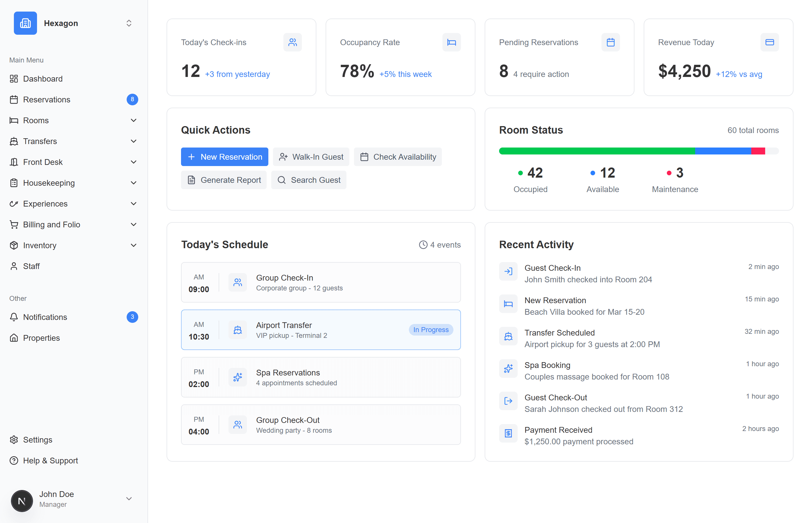
Task: Click the Today's Check-ins people icon
Action: (x=292, y=42)
